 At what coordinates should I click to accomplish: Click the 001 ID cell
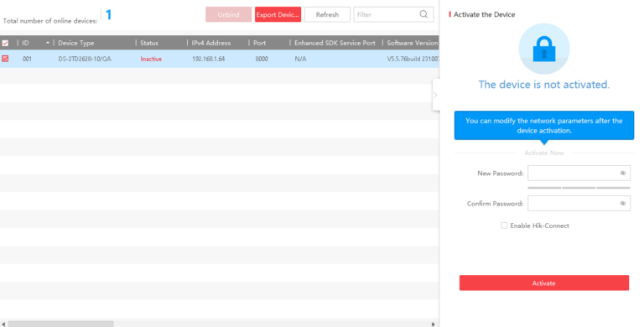(27, 59)
